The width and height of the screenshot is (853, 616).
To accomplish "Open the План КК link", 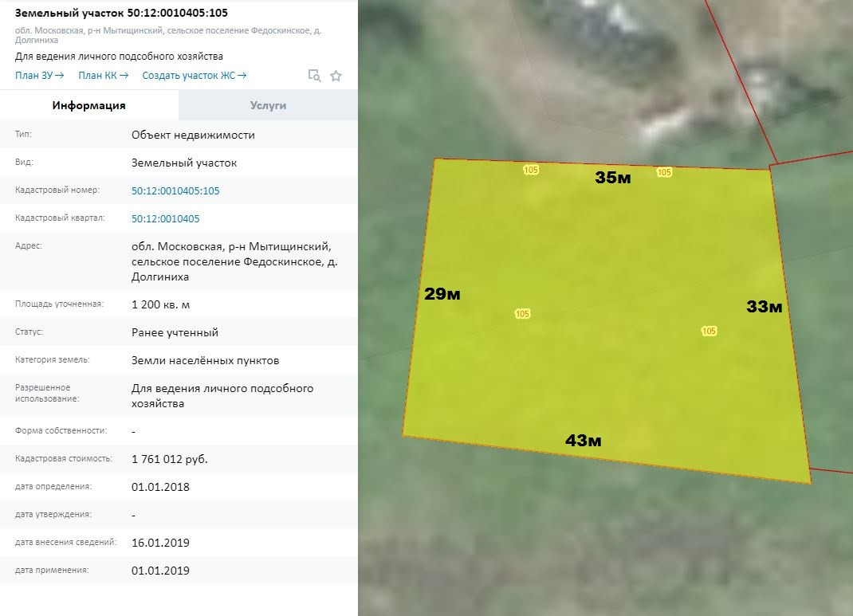I will (104, 75).
